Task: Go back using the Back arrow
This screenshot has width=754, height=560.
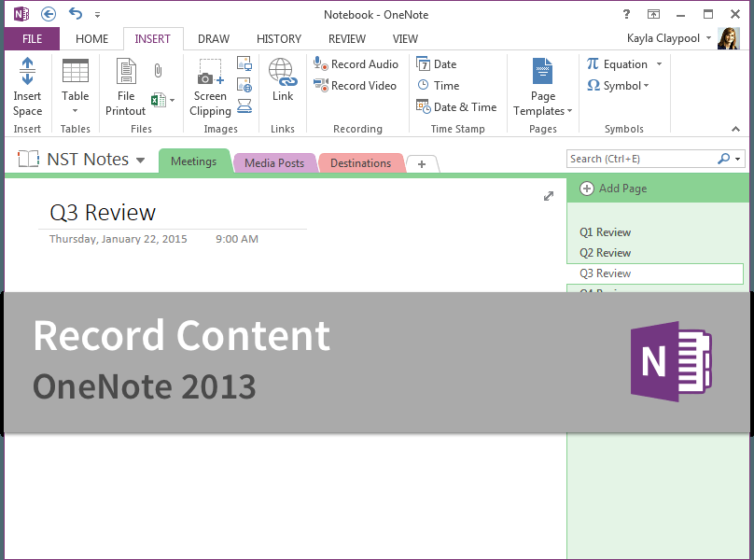Action: point(49,14)
